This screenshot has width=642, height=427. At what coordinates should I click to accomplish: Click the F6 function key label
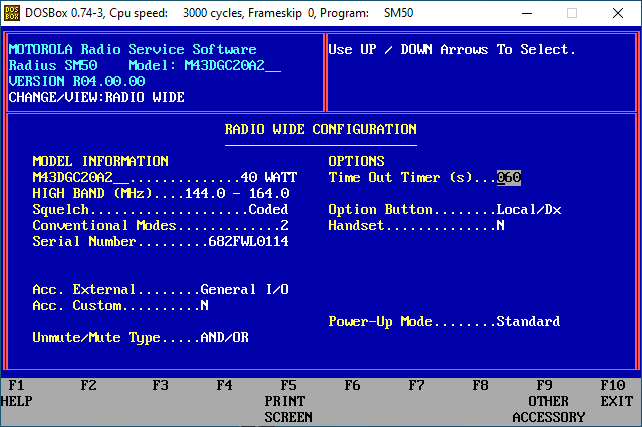coord(352,385)
